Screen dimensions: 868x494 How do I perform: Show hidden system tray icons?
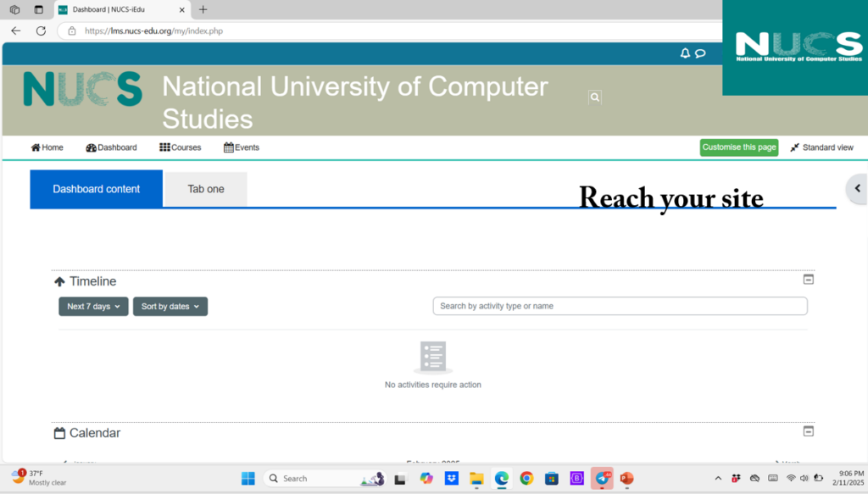click(718, 479)
